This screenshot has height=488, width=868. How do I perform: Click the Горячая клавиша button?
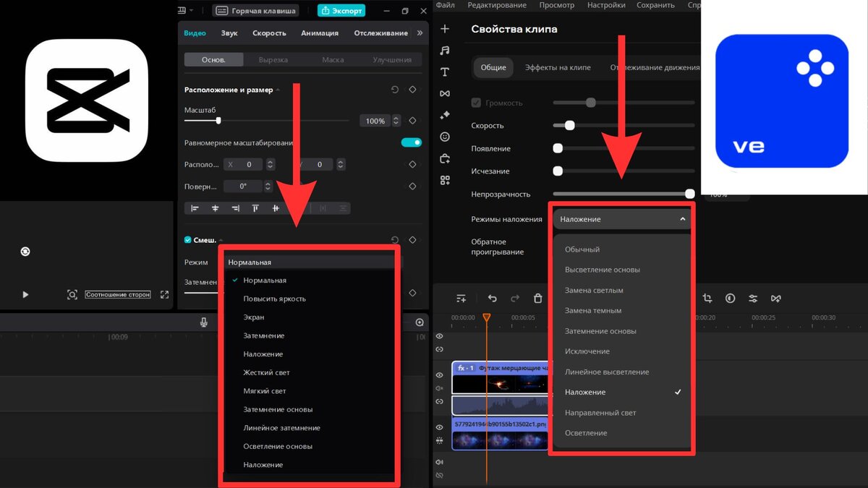(x=256, y=10)
